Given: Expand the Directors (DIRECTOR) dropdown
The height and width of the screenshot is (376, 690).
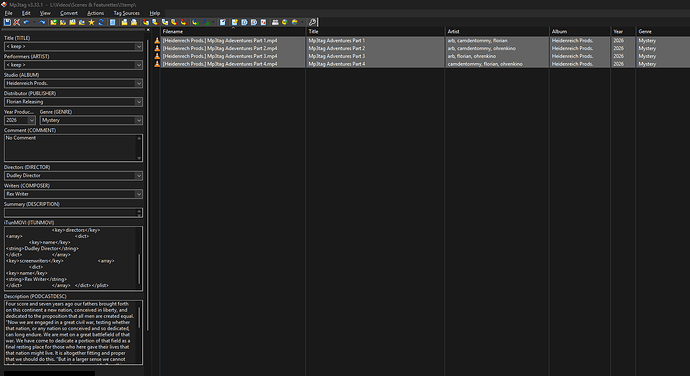Looking at the screenshot, I should click(x=139, y=176).
